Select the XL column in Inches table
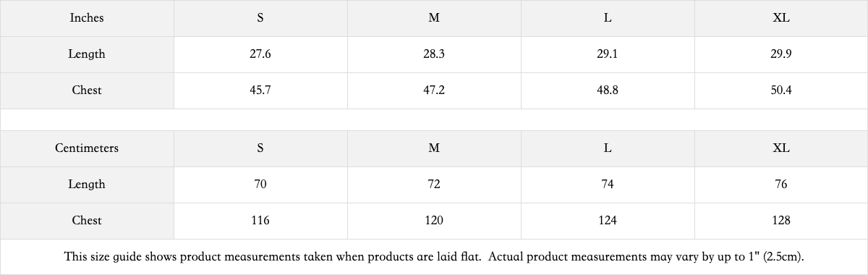Image resolution: width=868 pixels, height=275 pixels. click(781, 18)
